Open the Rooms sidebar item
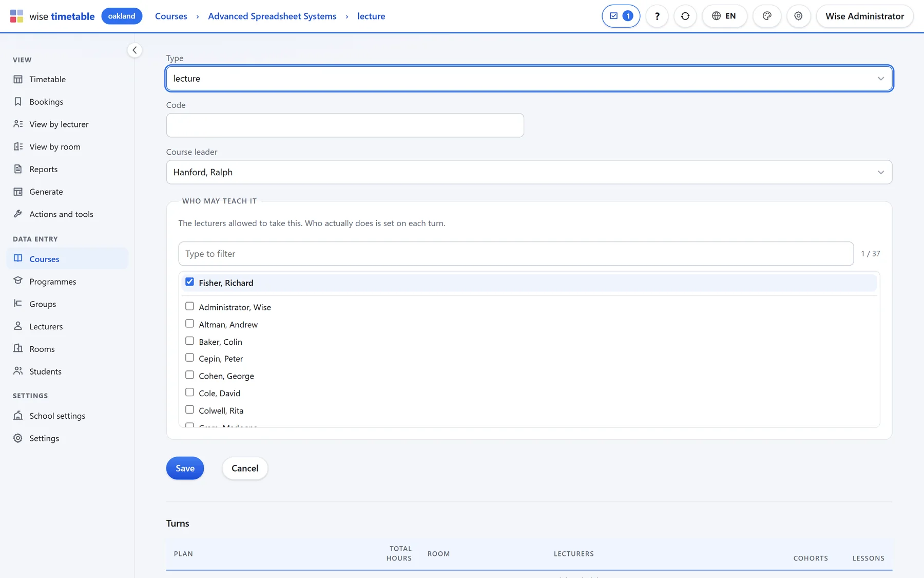This screenshot has width=924, height=578. pos(42,349)
